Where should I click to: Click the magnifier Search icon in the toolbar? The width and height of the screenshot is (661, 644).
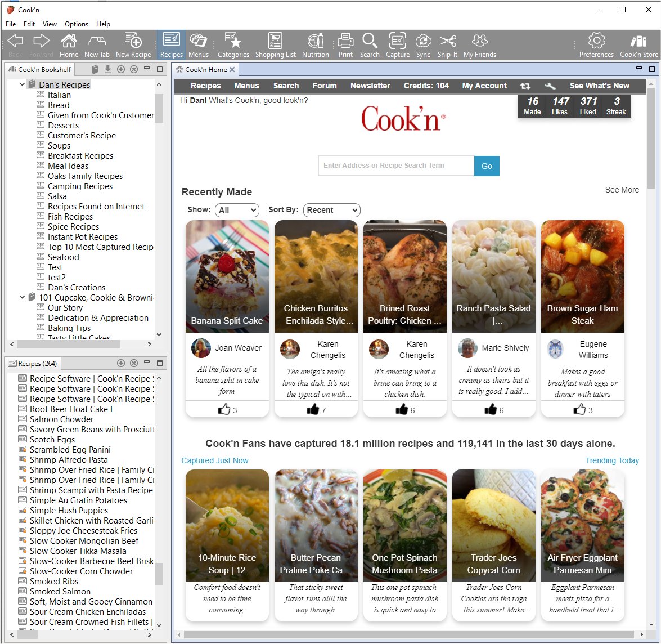370,44
